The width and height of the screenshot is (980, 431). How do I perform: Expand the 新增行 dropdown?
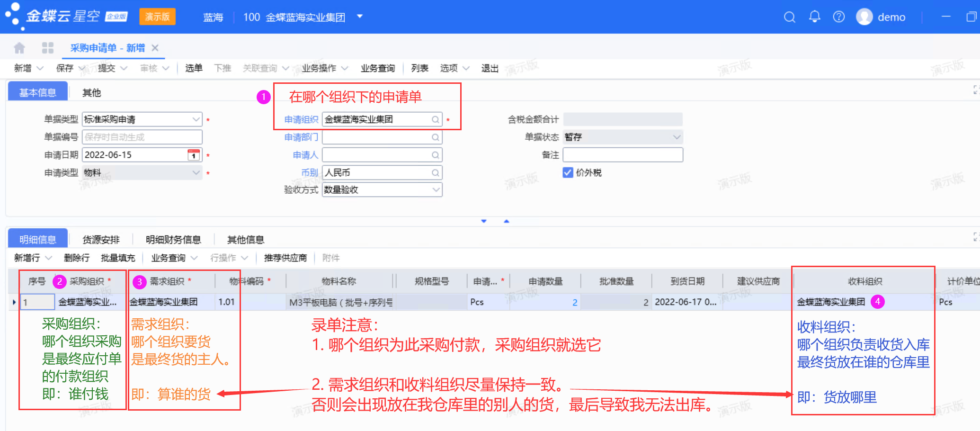(x=48, y=258)
